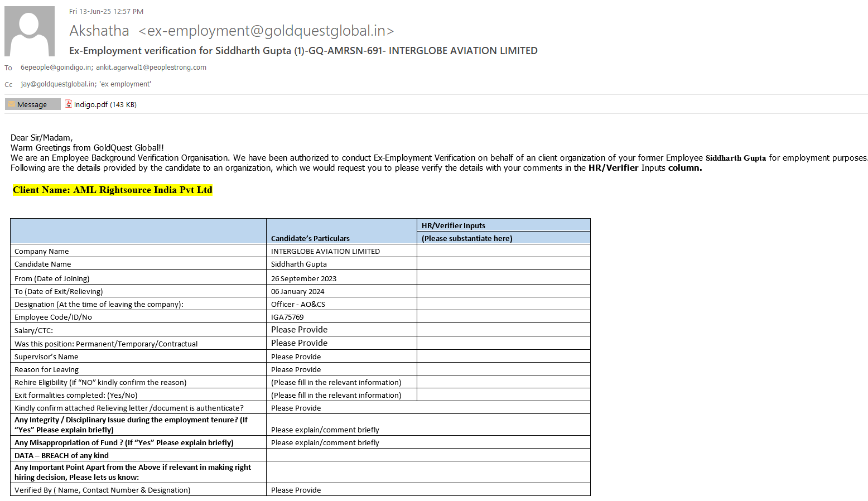
Task: Click the PDF icon of the Indigo.pdf attachment
Action: pos(69,104)
